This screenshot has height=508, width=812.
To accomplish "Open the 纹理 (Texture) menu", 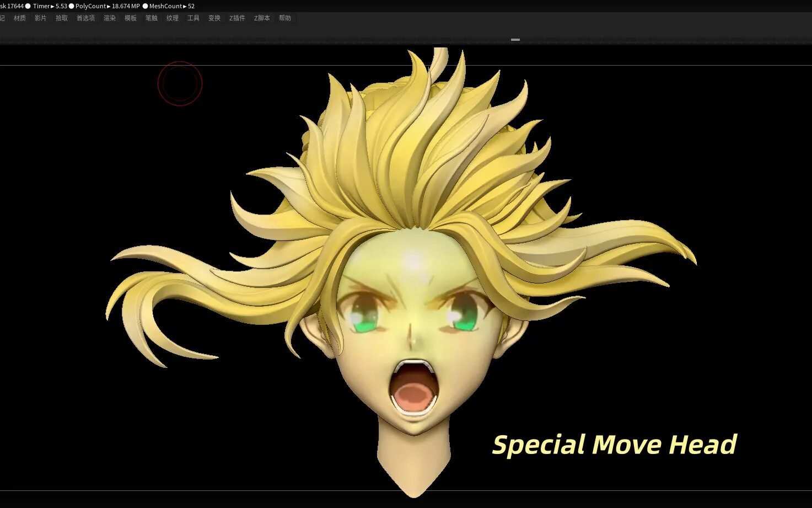I will (x=173, y=18).
